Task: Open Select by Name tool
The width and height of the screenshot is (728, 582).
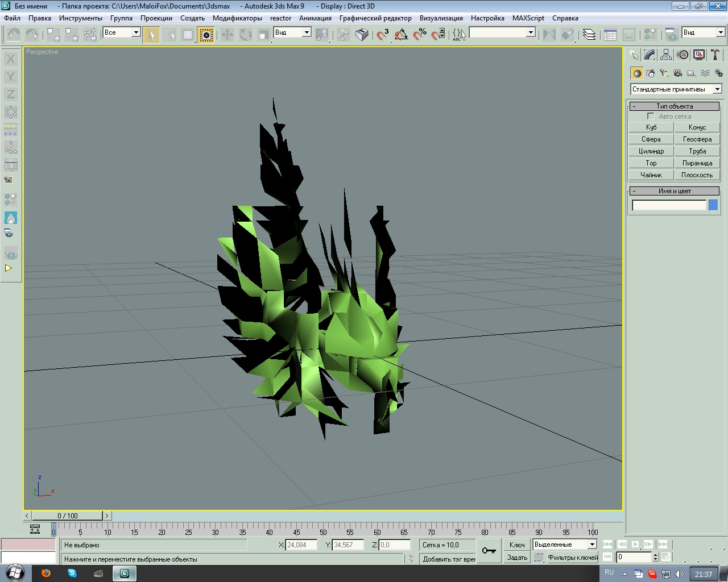Action: (x=169, y=35)
